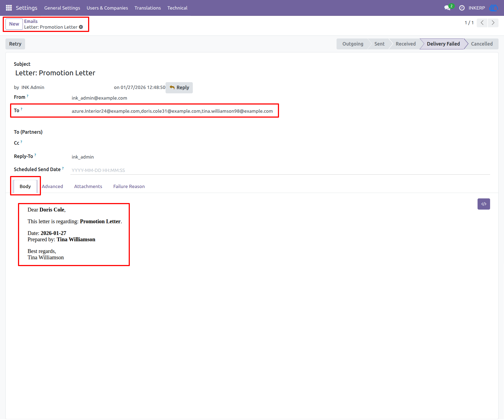Go to previous record arrow
Viewport: 504px width, 420px height.
482,23
